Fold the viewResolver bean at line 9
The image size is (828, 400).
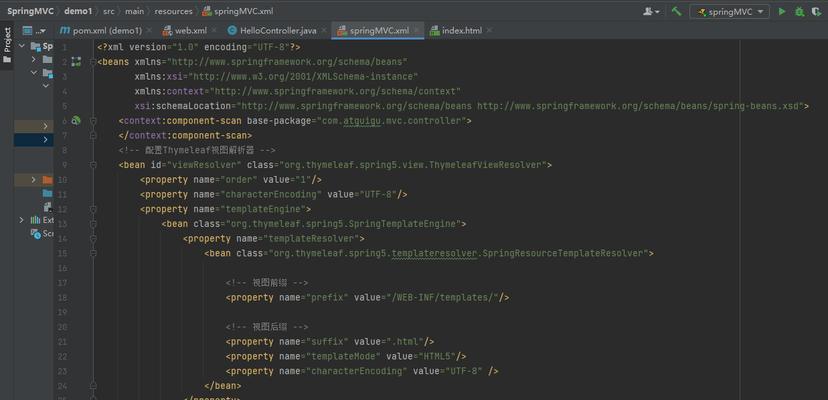point(93,165)
